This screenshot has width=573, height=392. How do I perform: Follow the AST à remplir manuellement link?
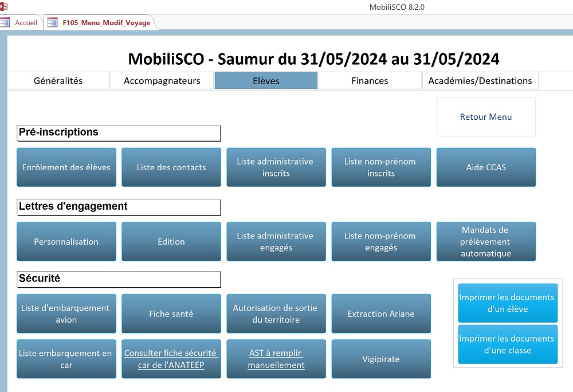pos(276,359)
